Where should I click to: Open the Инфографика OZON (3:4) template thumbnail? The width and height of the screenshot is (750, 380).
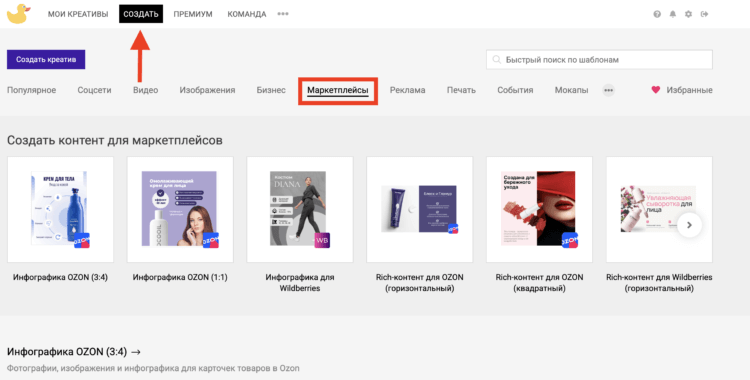coord(60,209)
